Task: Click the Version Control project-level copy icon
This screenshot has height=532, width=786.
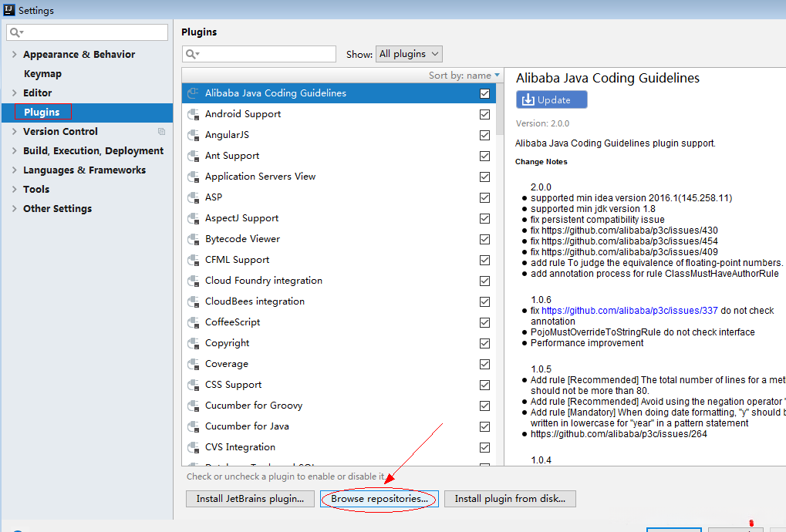Action: coord(161,132)
